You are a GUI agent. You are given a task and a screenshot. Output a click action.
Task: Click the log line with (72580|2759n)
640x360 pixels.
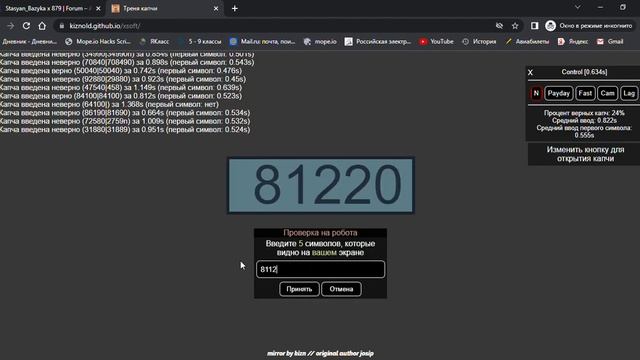(125, 121)
